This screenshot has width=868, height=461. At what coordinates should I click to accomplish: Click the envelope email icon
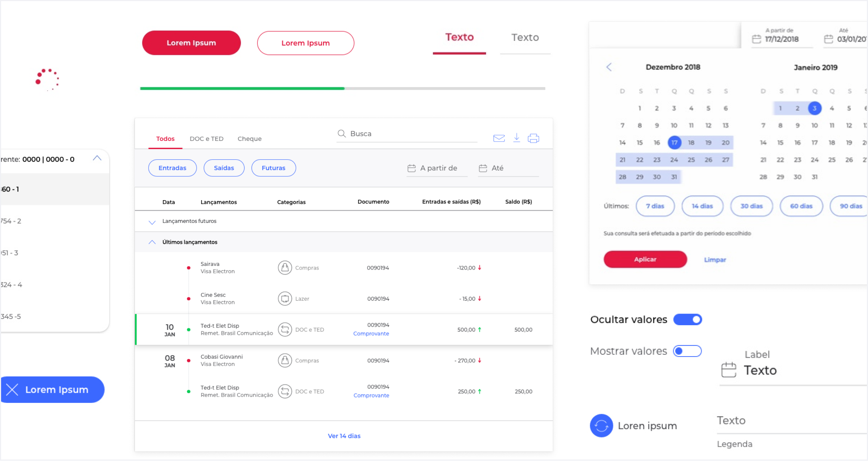pos(499,138)
